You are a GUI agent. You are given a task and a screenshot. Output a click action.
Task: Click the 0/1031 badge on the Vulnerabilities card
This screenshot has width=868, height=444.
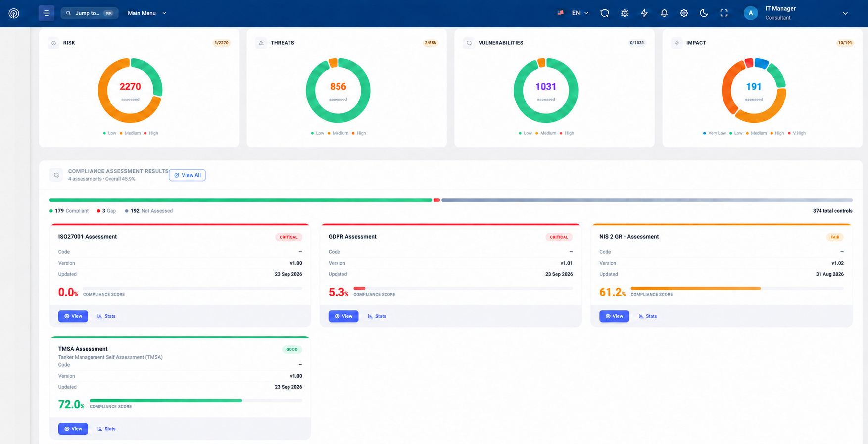point(637,43)
